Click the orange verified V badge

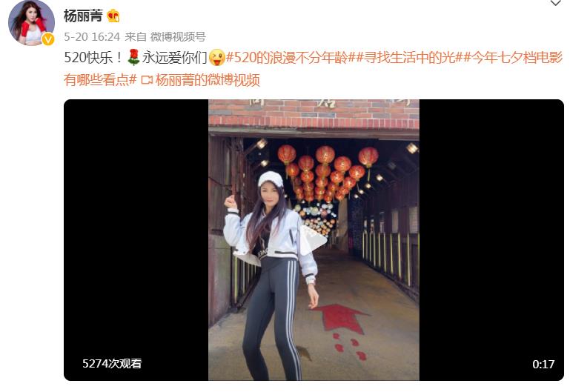tap(48, 39)
